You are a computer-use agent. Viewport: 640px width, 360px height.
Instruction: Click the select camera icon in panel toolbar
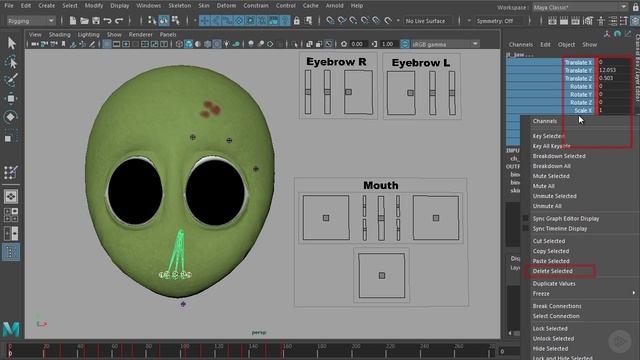35,44
